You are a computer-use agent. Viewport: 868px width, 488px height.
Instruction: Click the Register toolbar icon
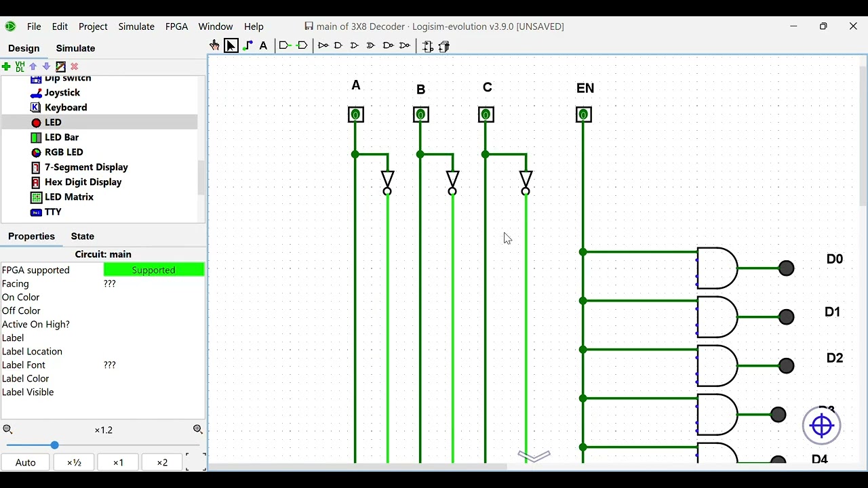click(444, 46)
